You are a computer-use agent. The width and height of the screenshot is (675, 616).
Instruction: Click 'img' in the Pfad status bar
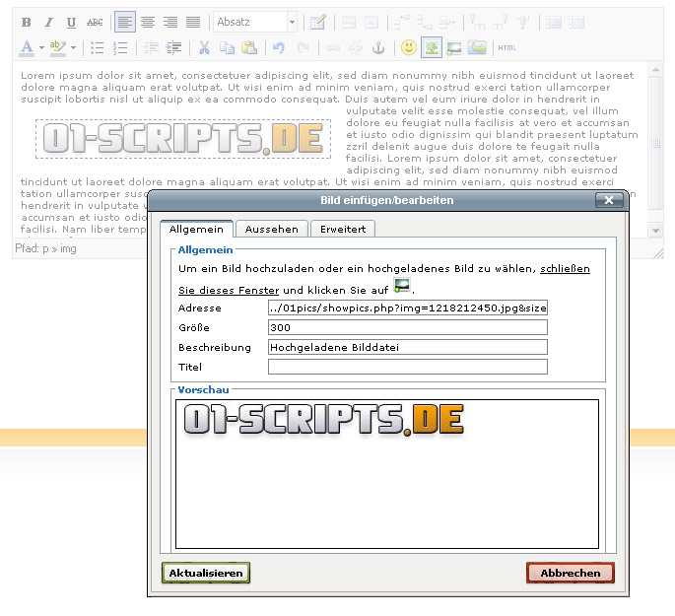[68, 248]
